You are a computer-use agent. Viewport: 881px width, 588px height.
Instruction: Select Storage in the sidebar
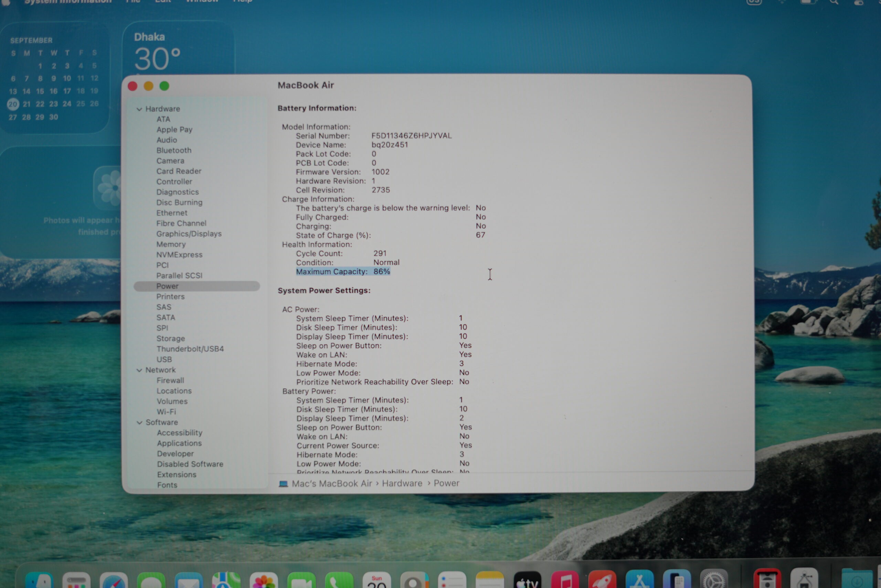pyautogui.click(x=171, y=339)
